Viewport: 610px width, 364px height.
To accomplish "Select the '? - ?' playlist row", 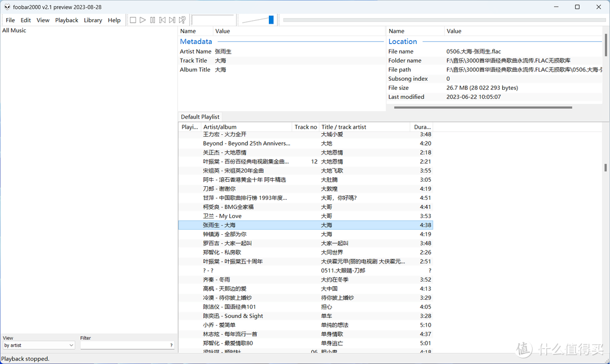I will coord(306,270).
